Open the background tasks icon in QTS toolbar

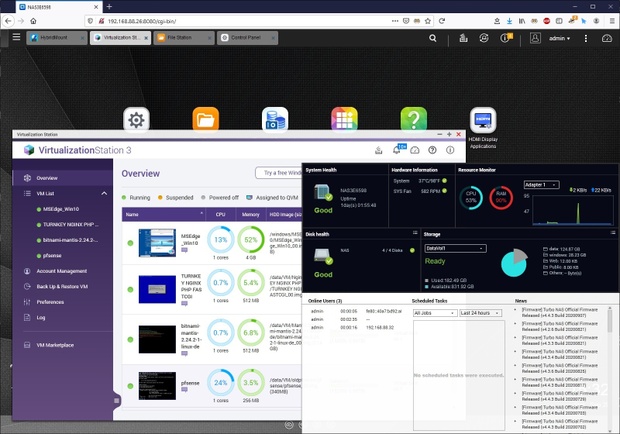click(463, 38)
